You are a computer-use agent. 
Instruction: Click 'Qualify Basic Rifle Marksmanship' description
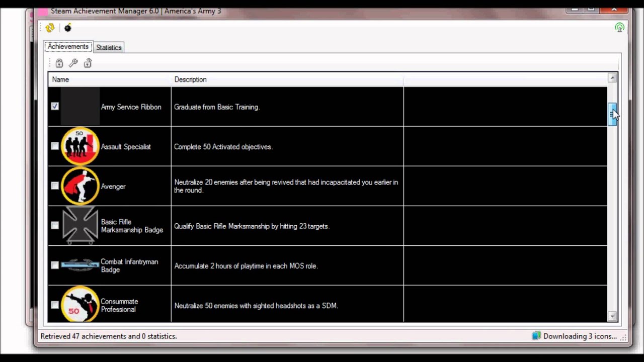point(252,226)
